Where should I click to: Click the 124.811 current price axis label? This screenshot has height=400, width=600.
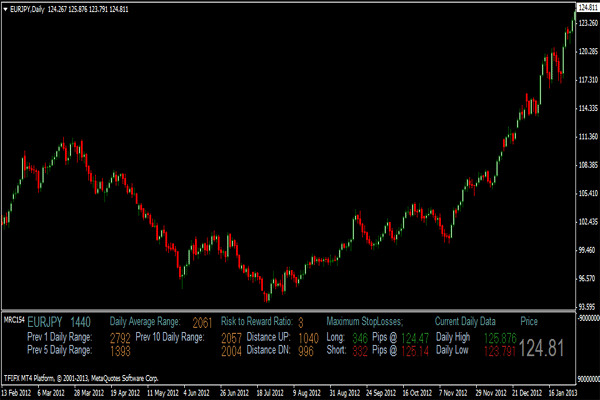pos(586,7)
